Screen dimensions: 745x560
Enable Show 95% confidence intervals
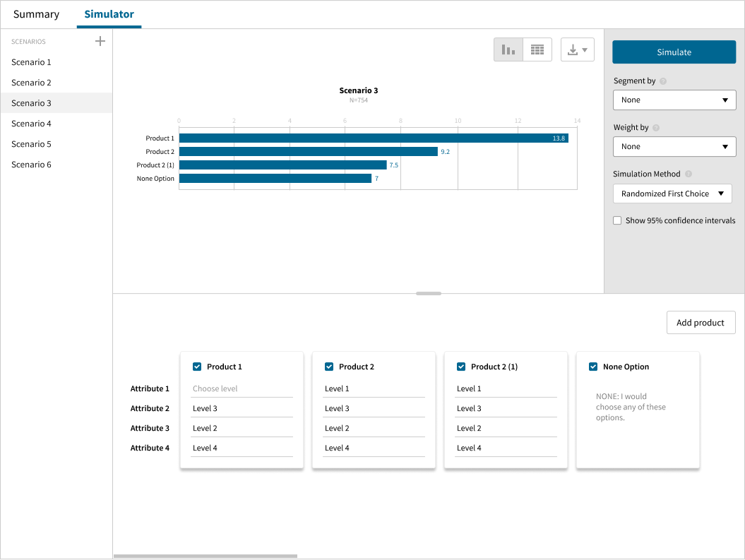pyautogui.click(x=617, y=220)
